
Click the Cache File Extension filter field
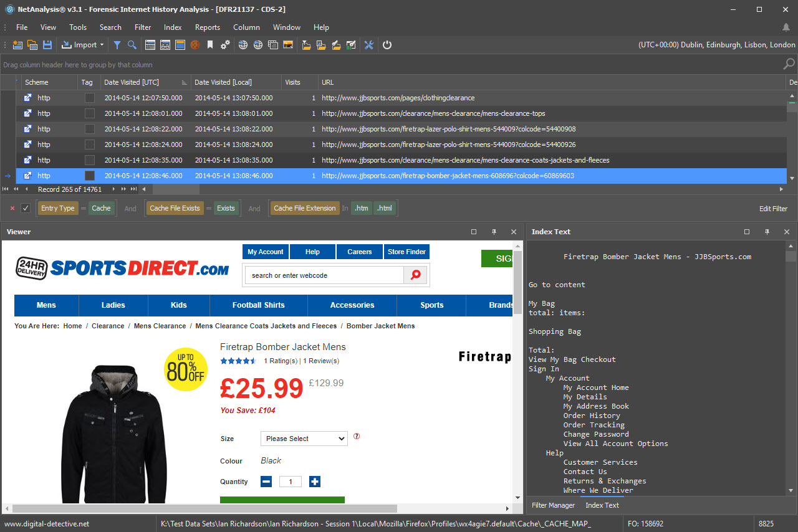click(x=304, y=208)
